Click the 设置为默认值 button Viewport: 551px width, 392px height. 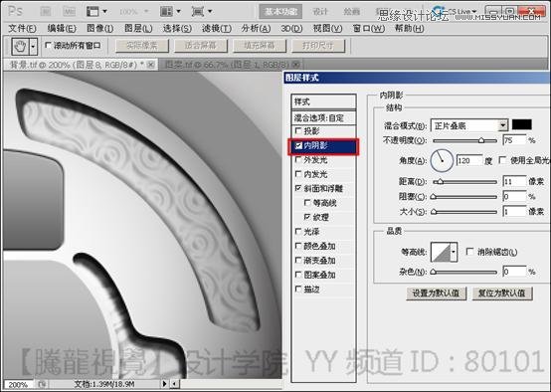pyautogui.click(x=436, y=294)
